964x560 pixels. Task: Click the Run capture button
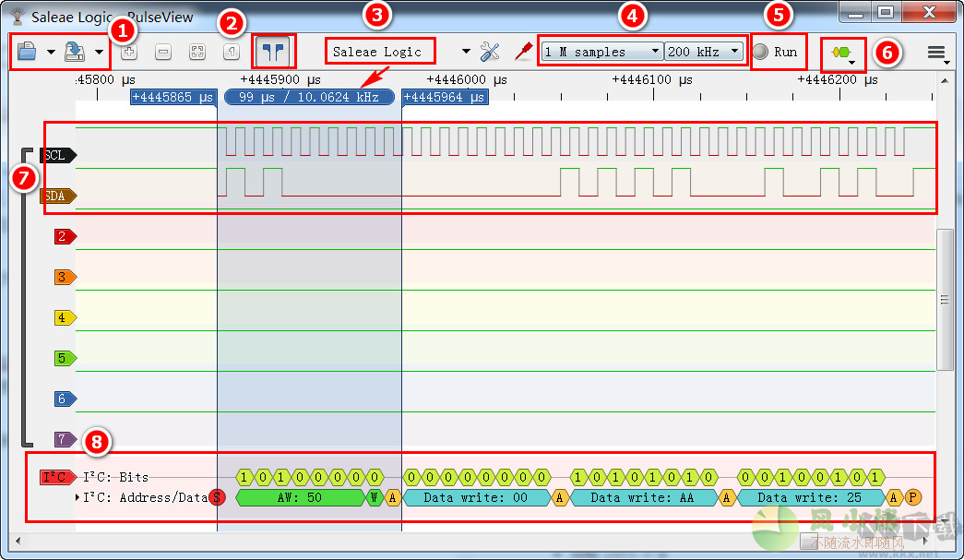776,52
